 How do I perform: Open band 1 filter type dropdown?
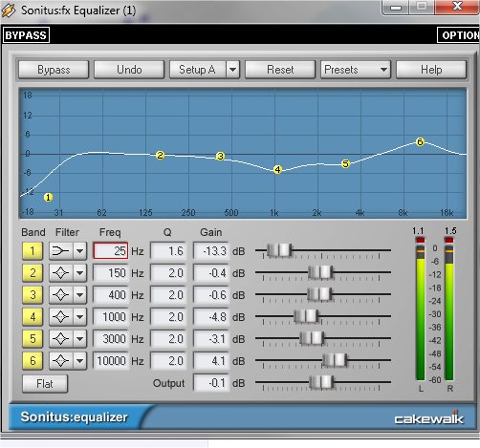click(79, 251)
